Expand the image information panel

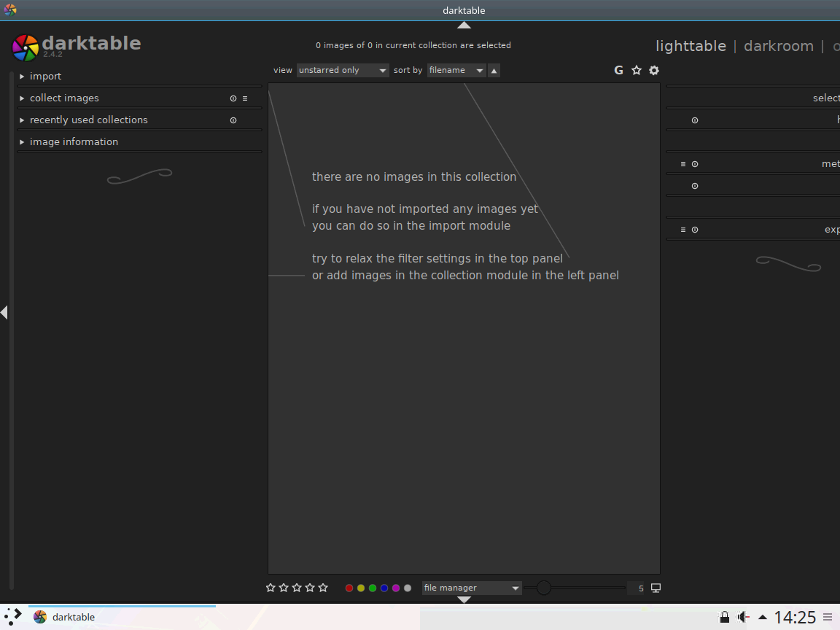click(x=74, y=141)
